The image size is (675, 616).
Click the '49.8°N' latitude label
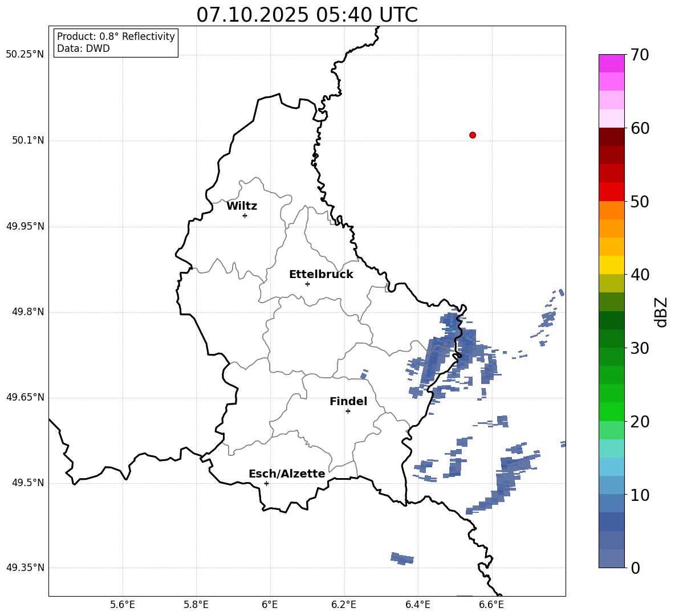28,312
